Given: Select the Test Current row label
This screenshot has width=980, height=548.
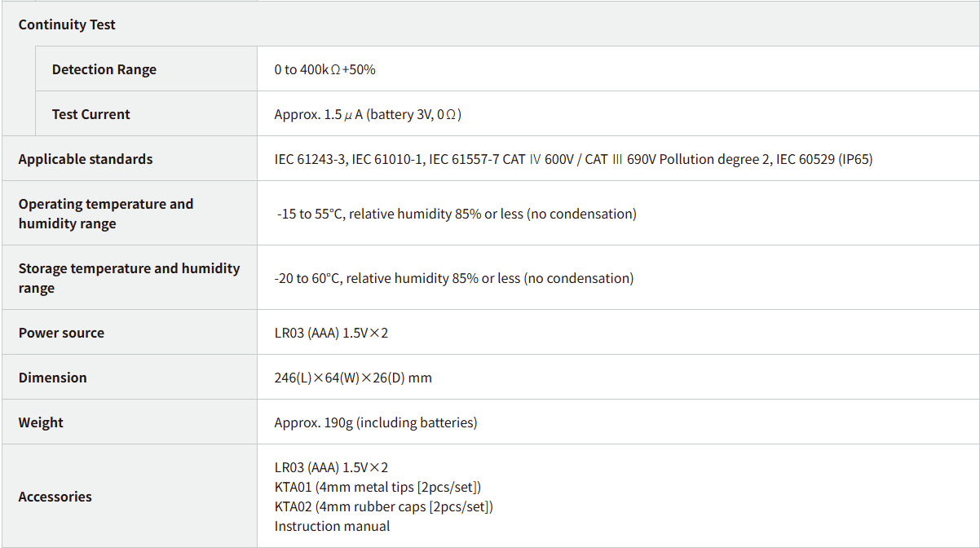Looking at the screenshot, I should [x=90, y=114].
